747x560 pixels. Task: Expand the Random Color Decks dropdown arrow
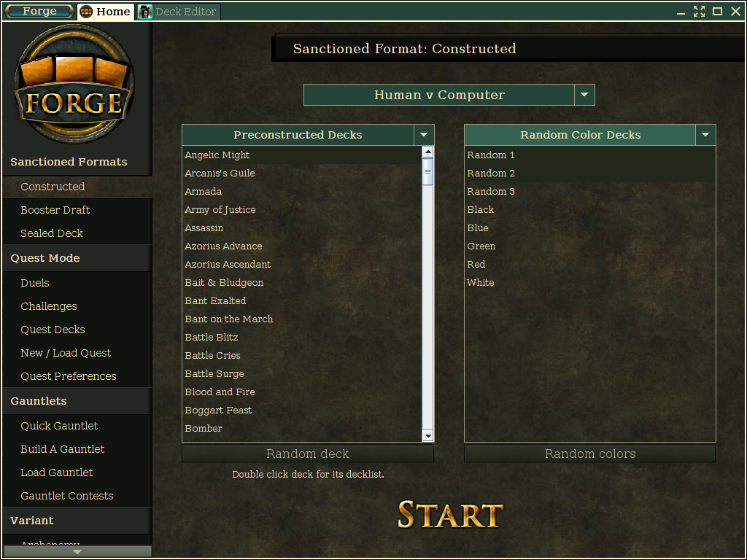click(705, 135)
